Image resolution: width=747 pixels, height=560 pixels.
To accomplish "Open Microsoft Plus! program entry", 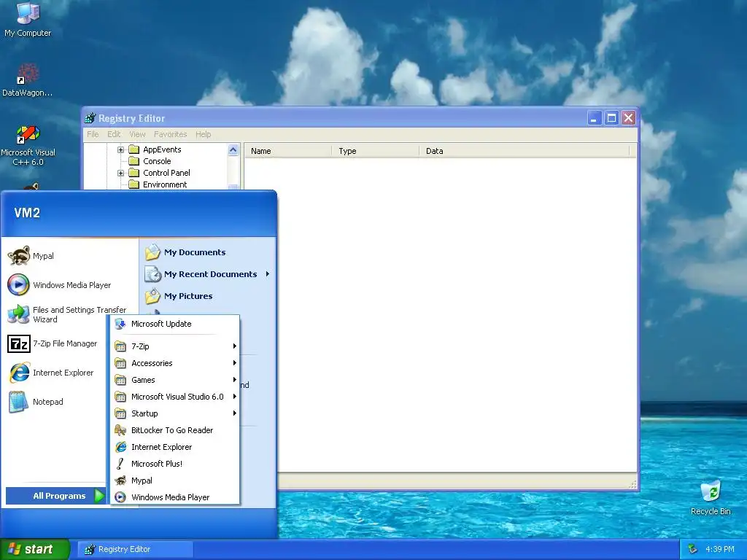I will pyautogui.click(x=175, y=463).
